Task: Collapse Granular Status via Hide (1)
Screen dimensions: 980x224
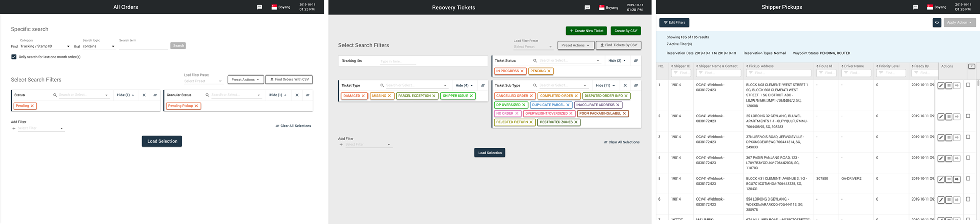Action: tap(278, 95)
